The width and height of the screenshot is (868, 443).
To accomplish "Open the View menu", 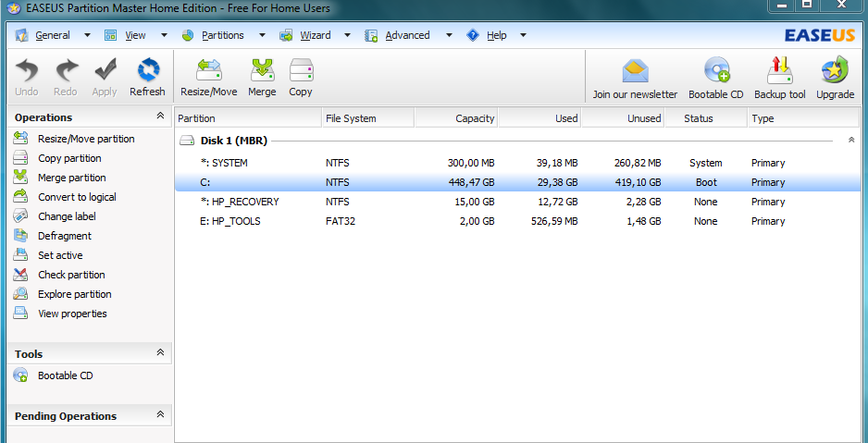I will pyautogui.click(x=135, y=35).
